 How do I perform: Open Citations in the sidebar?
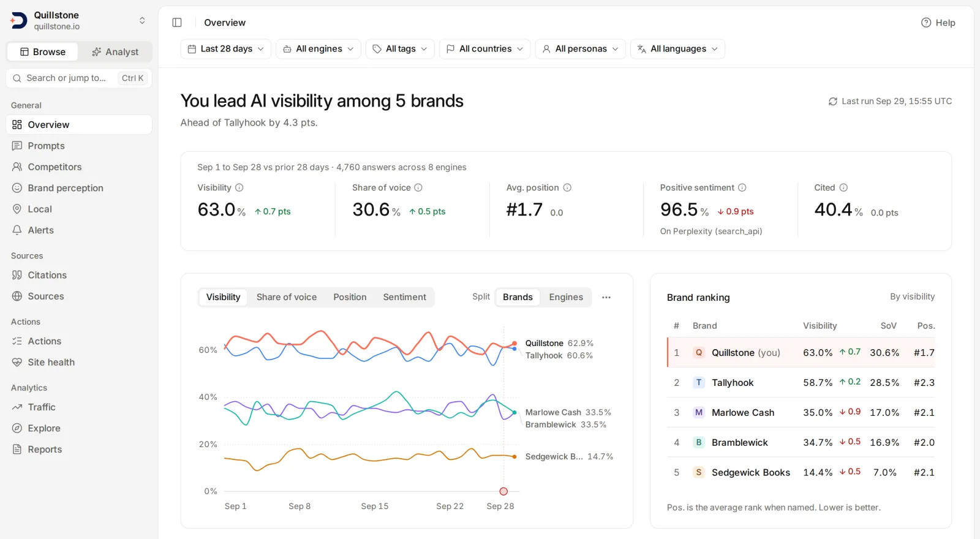click(79, 276)
